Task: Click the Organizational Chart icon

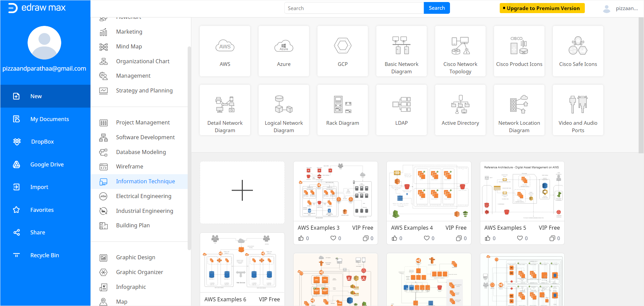Action: (x=103, y=62)
